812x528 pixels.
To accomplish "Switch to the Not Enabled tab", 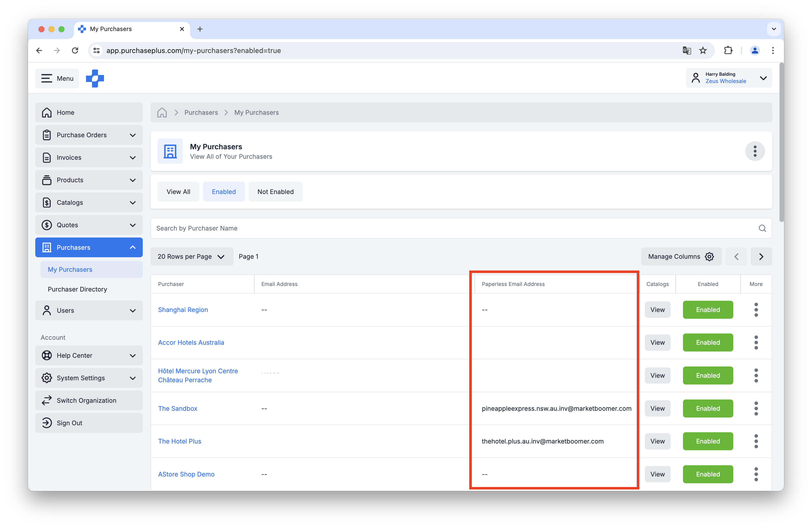I will (x=275, y=192).
